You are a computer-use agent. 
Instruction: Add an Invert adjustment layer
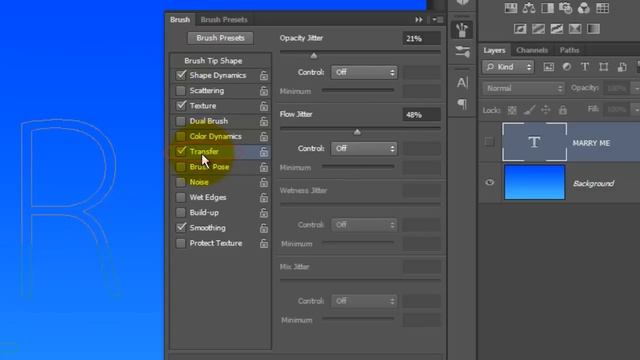pos(520,29)
